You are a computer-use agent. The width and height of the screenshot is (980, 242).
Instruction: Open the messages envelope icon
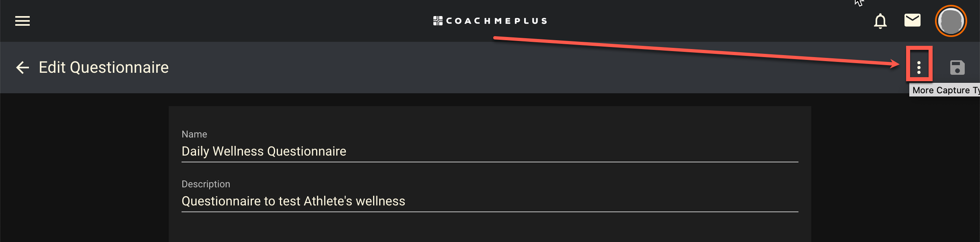pos(912,20)
